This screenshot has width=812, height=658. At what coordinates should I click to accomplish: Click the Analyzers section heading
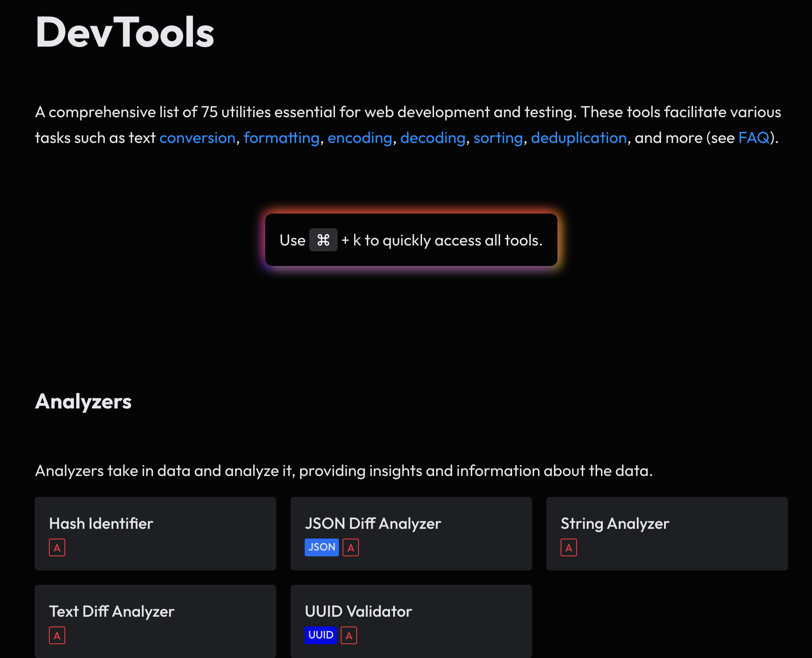(x=84, y=401)
